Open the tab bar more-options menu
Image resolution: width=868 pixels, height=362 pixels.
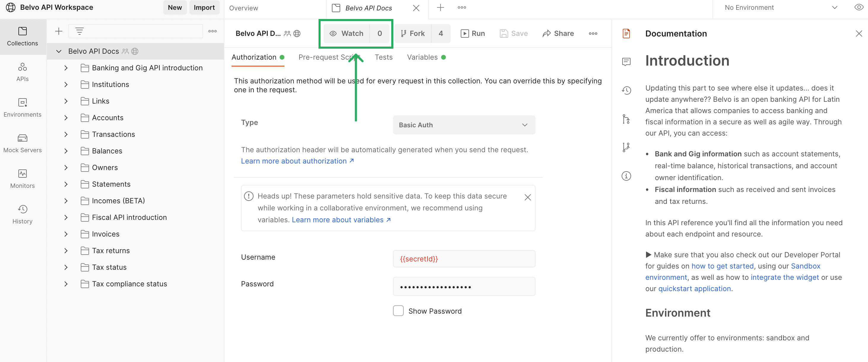click(x=462, y=7)
